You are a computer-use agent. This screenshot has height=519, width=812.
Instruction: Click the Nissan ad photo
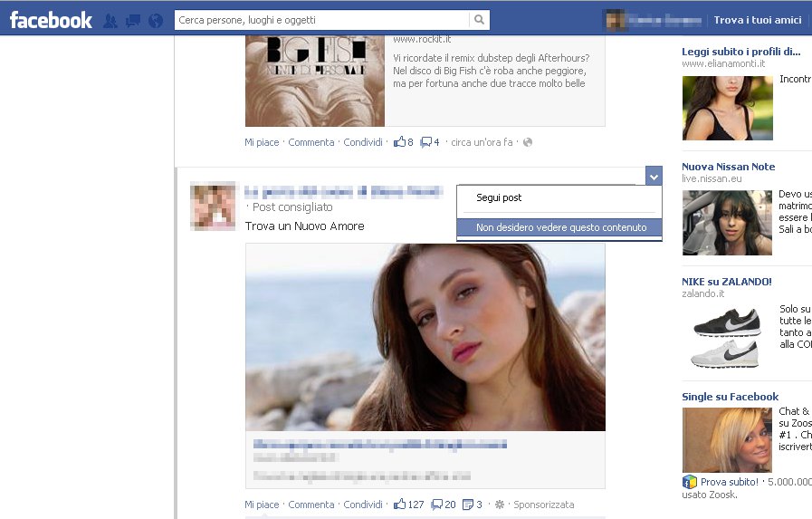[727, 223]
